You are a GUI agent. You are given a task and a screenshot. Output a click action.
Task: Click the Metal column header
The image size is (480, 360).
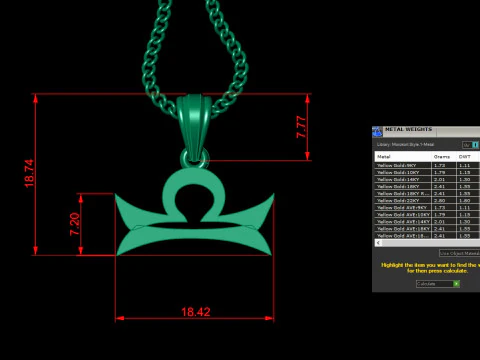403,157
